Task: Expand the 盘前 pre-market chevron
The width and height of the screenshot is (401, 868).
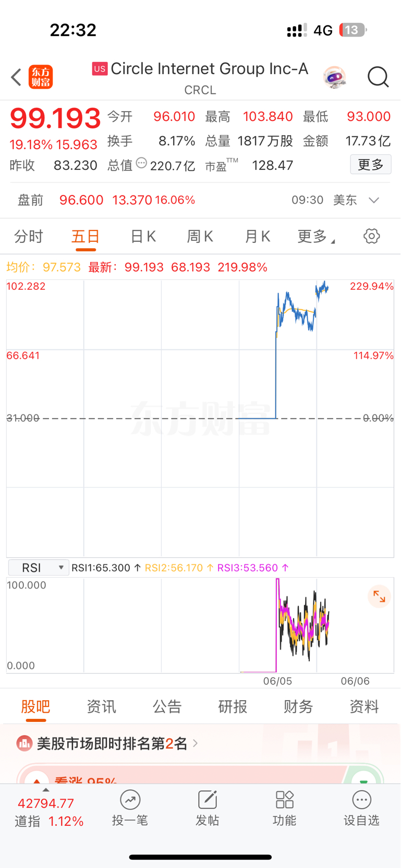Action: point(374,200)
